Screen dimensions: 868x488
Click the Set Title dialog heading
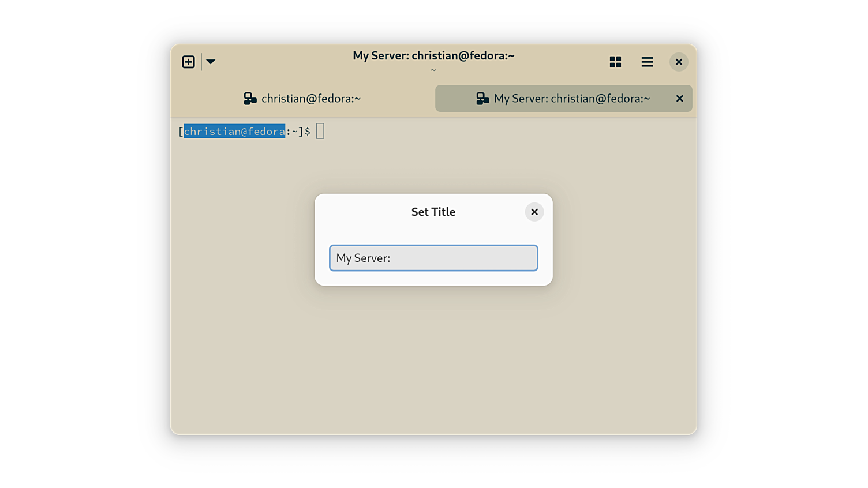pyautogui.click(x=433, y=212)
